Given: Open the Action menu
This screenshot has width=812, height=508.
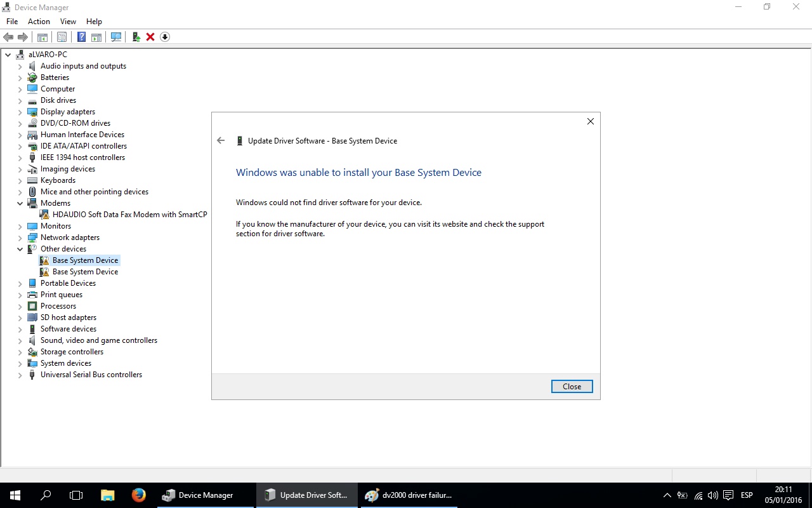Looking at the screenshot, I should pyautogui.click(x=39, y=22).
